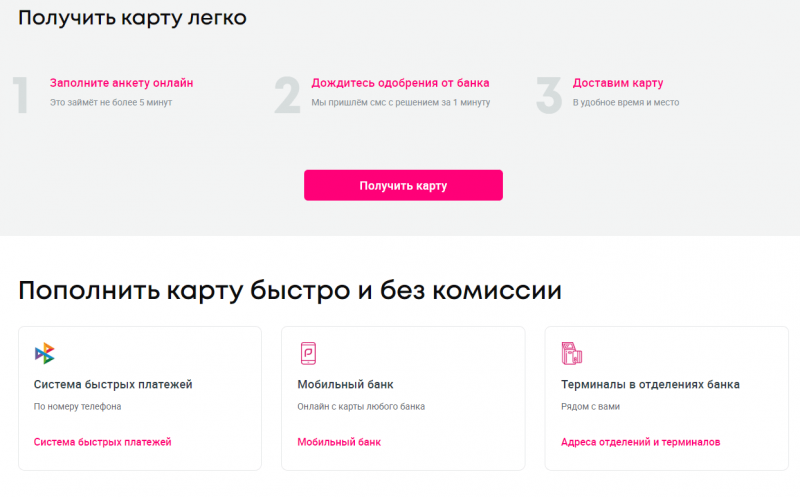This screenshot has height=497, width=800.
Task: Click the bank terminal icon
Action: point(571,353)
